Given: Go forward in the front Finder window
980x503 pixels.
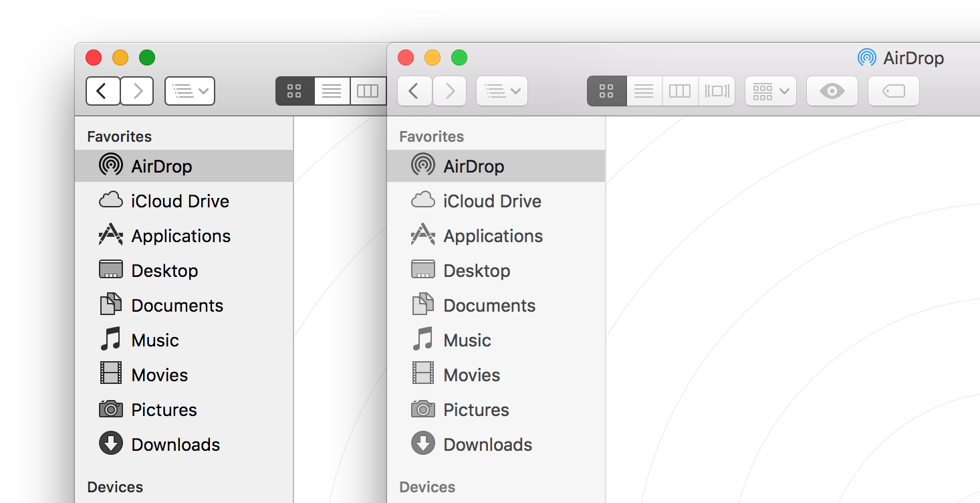Looking at the screenshot, I should [450, 91].
